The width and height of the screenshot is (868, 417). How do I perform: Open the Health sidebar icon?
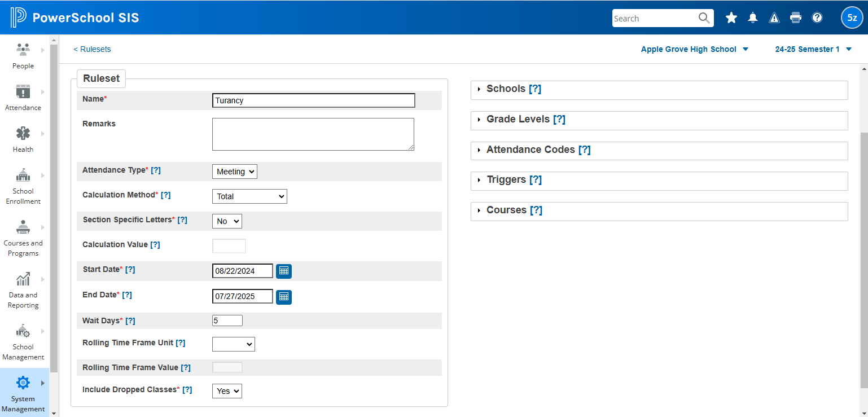pos(23,133)
